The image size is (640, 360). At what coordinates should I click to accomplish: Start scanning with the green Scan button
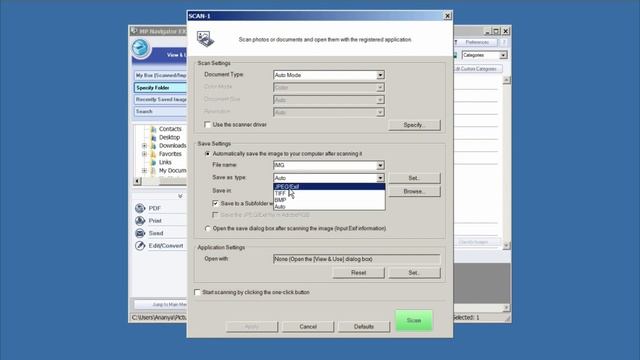(x=414, y=320)
